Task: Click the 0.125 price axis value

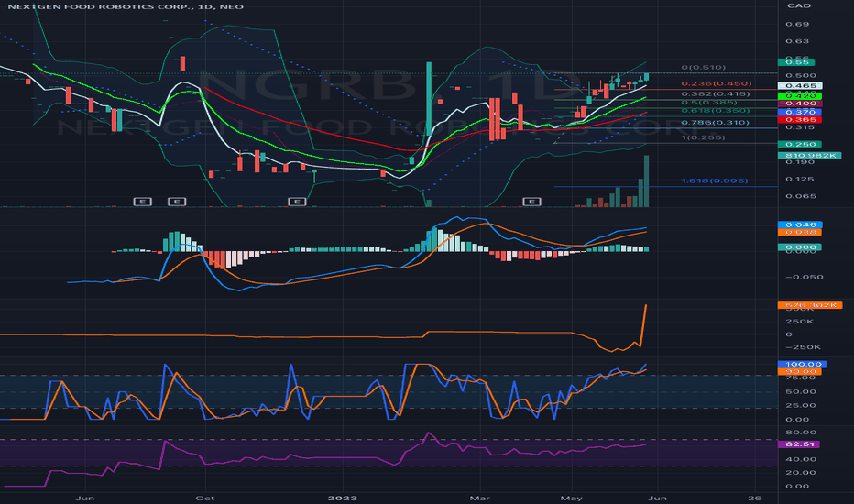Action: pyautogui.click(x=800, y=179)
